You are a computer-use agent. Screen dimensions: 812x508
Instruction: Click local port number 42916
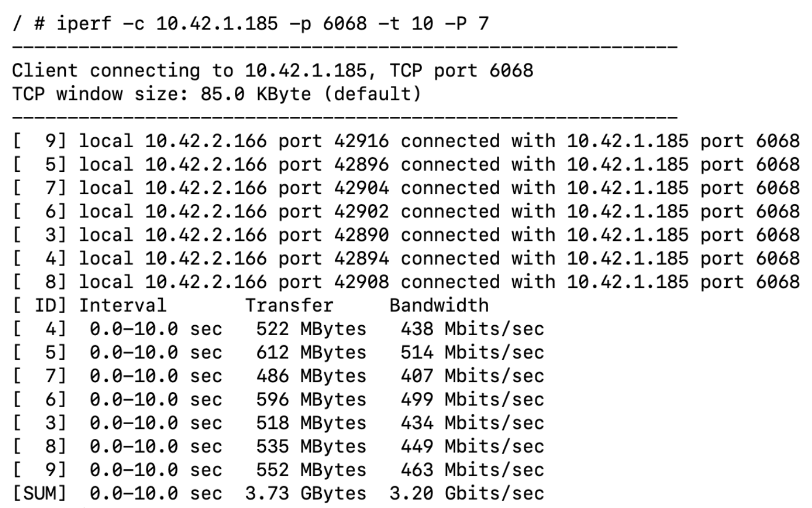(x=361, y=141)
